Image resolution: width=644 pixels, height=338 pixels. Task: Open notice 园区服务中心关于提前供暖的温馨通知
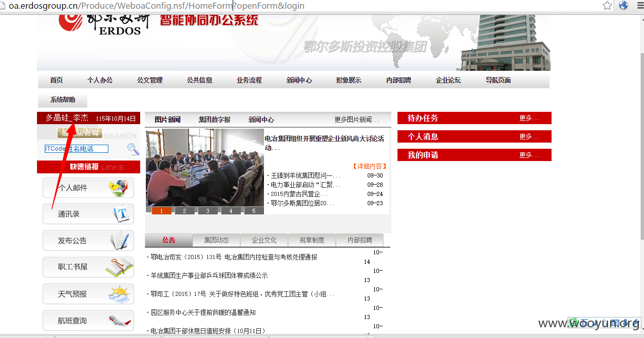coord(202,312)
